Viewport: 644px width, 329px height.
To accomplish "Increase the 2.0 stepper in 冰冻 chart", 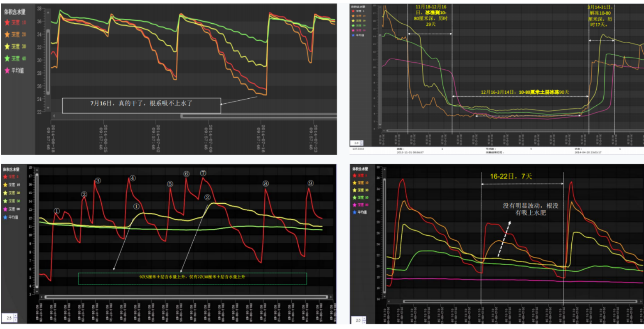I will 362,141.
